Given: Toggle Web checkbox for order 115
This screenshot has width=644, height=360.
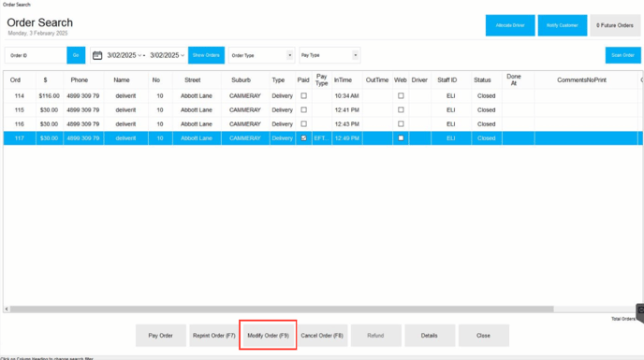Looking at the screenshot, I should (401, 110).
